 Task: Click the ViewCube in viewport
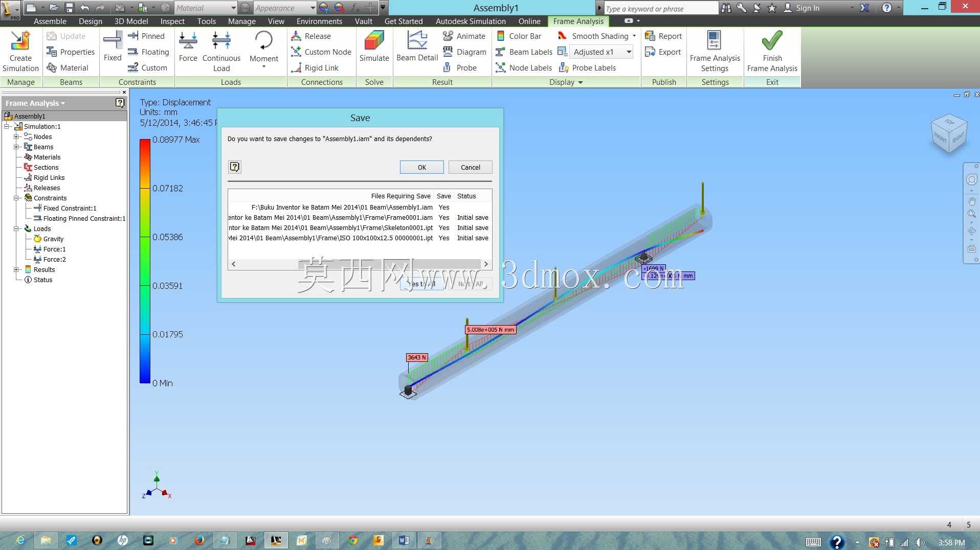pyautogui.click(x=949, y=134)
